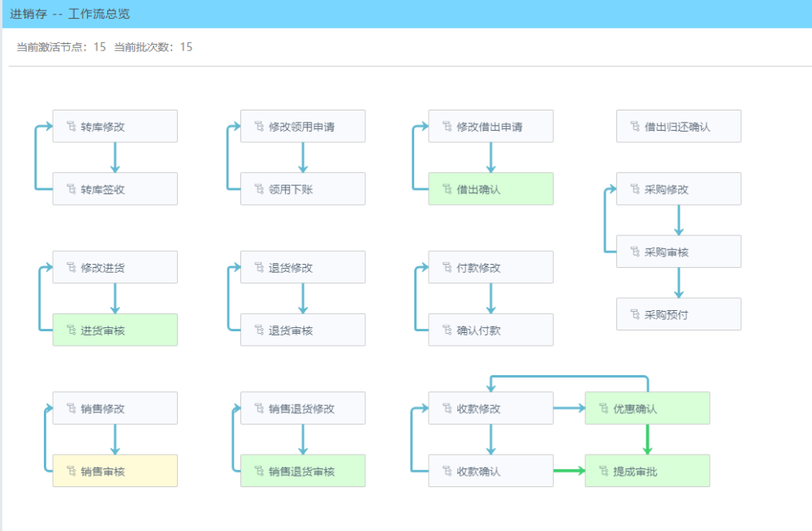812x531 pixels.
Task: Open the green 提成审批 node
Action: coord(647,470)
